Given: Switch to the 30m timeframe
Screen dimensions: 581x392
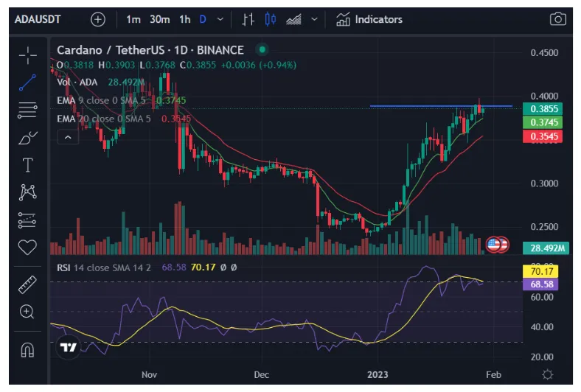Looking at the screenshot, I should tap(160, 19).
